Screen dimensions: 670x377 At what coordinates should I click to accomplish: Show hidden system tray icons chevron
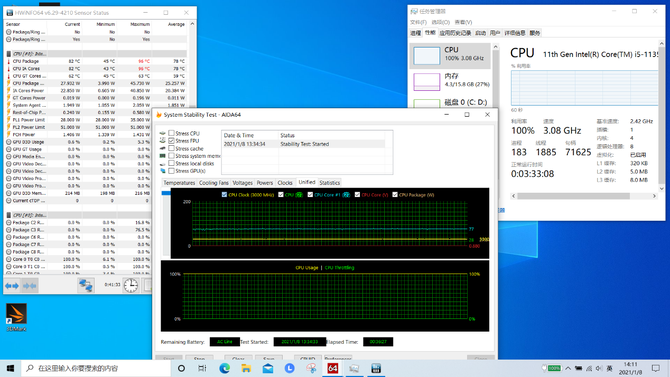(x=568, y=368)
